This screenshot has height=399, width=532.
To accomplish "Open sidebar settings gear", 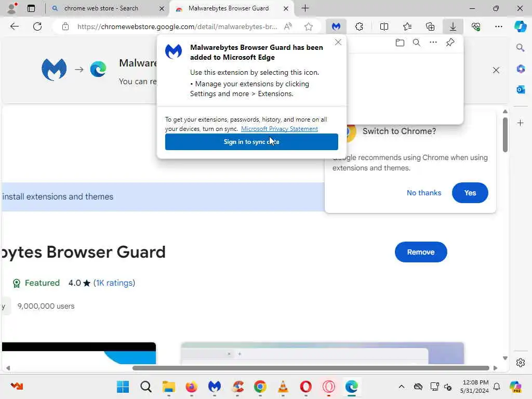I will pyautogui.click(x=521, y=363).
